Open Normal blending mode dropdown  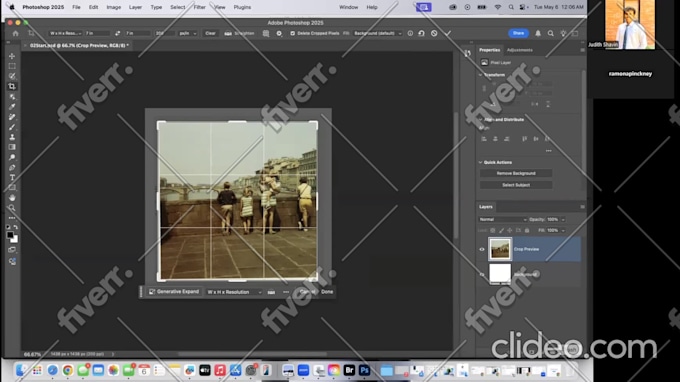503,219
